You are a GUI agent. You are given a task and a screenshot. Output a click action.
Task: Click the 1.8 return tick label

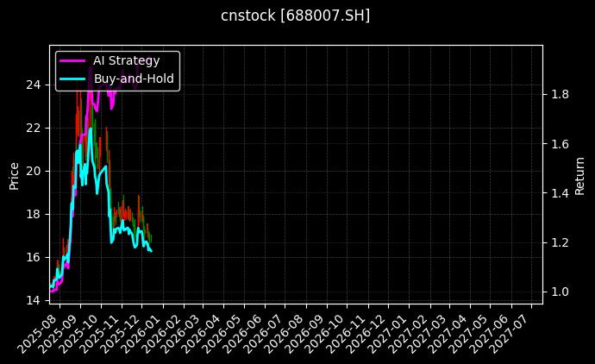(560, 94)
